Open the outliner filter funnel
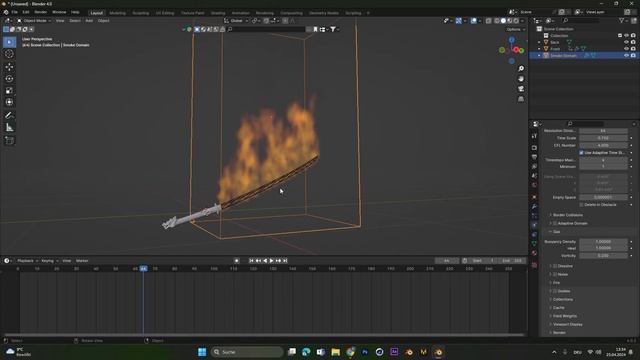Screen dimensions: 640x360 coord(621,20)
